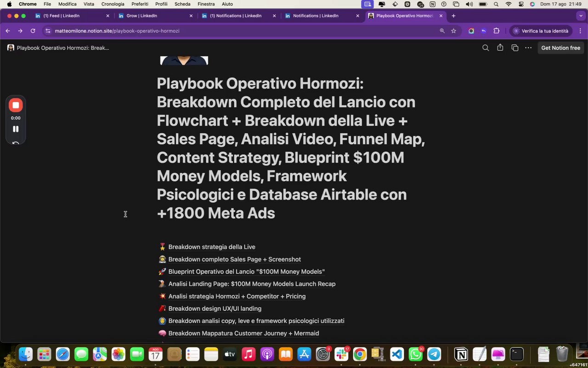588x368 pixels.
Task: Open Notion app from the dock
Action: pyautogui.click(x=461, y=354)
